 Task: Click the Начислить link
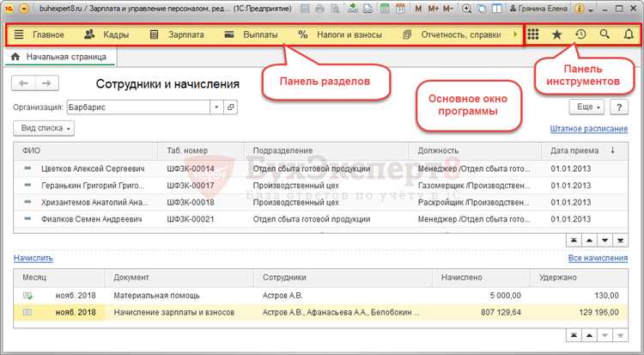[33, 258]
